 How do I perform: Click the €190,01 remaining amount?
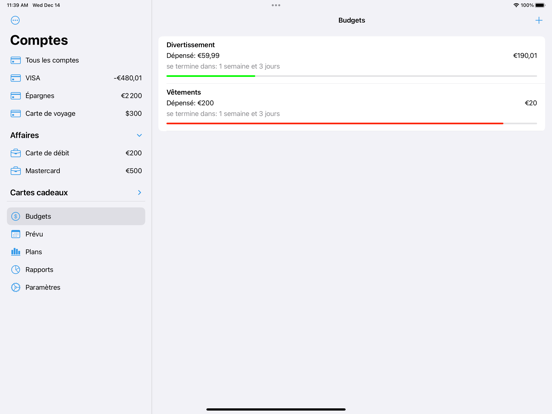(x=525, y=56)
